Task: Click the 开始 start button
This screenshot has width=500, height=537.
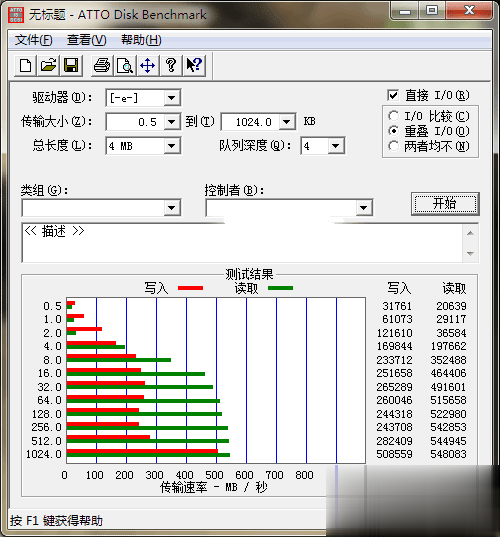Action: [445, 204]
